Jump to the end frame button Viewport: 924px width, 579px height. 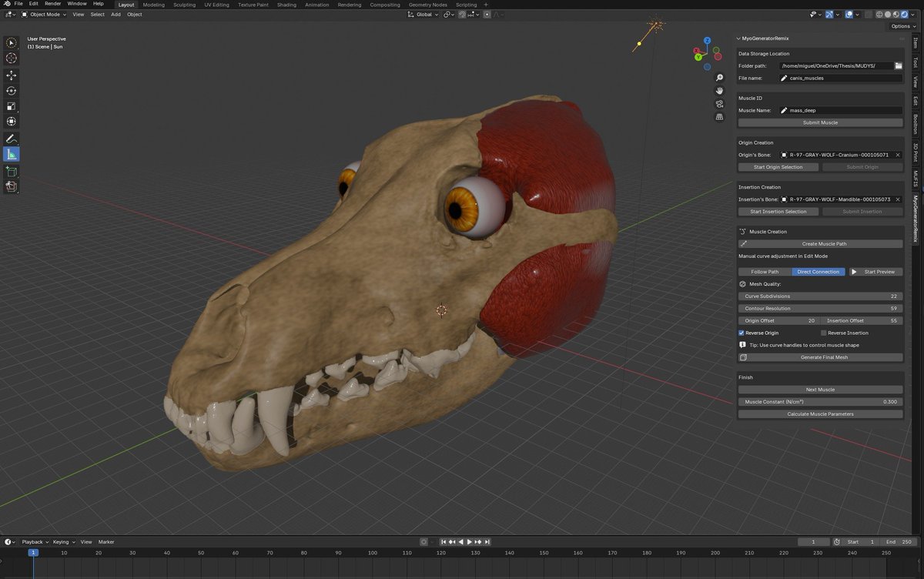[487, 542]
